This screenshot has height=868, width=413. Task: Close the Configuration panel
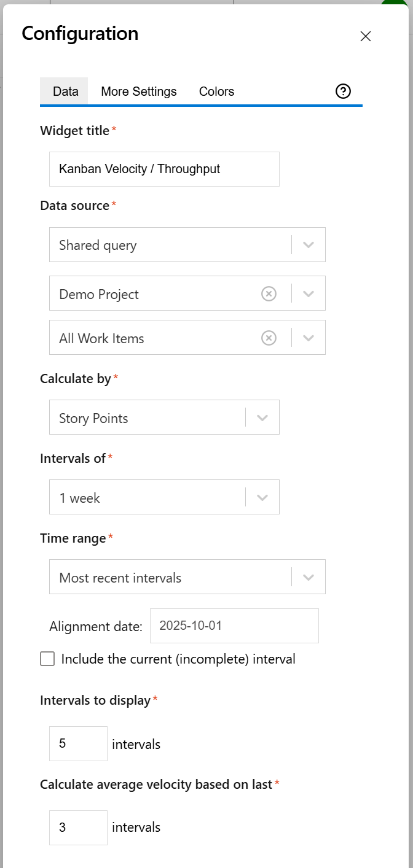(366, 36)
